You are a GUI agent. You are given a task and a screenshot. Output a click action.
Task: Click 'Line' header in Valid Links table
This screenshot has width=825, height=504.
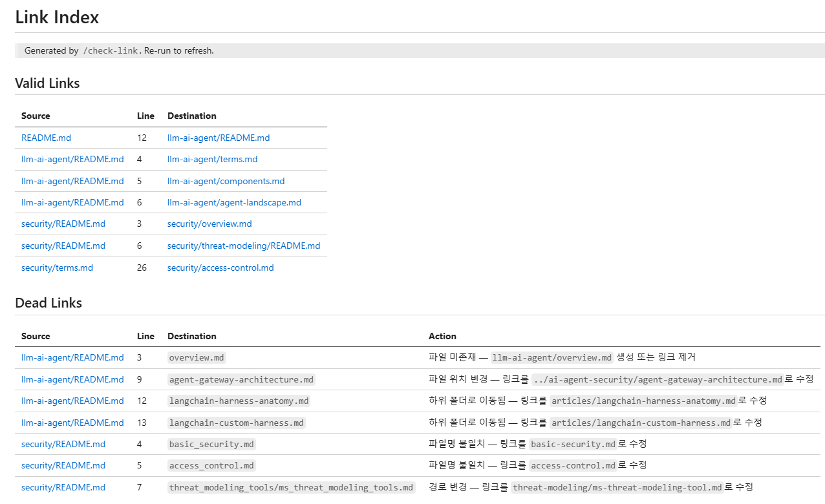click(x=145, y=116)
